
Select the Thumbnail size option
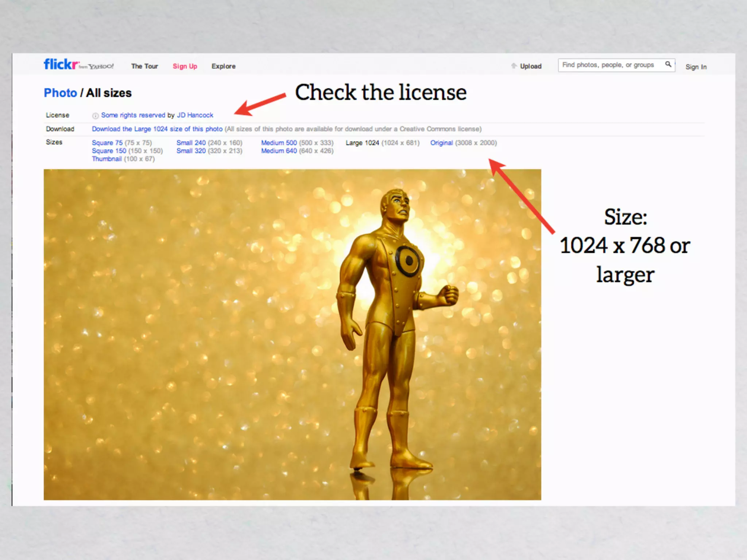pos(107,159)
